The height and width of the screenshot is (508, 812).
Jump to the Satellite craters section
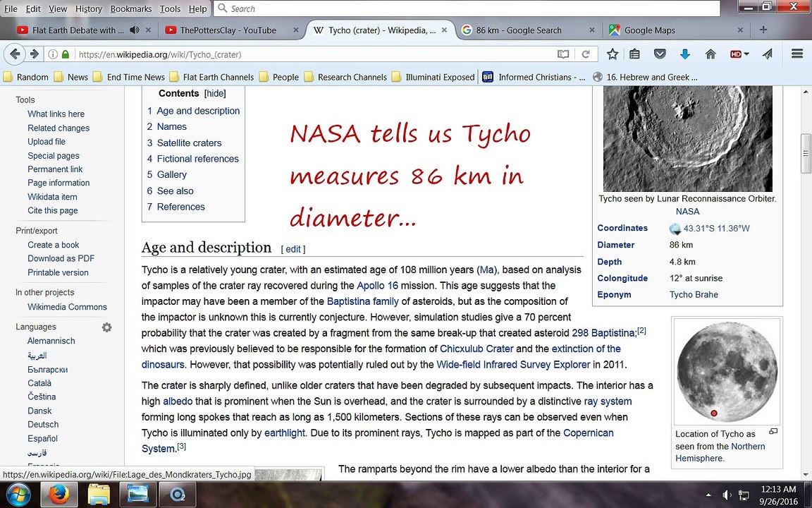click(x=189, y=143)
